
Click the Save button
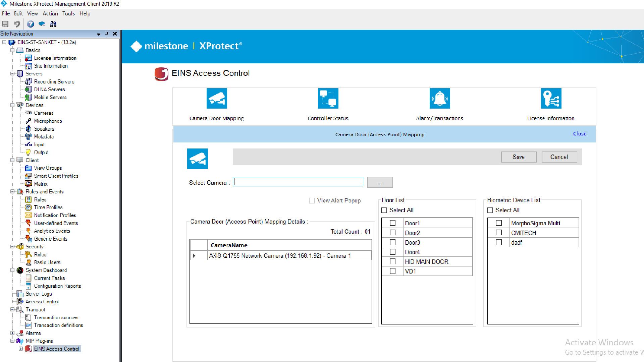click(519, 157)
